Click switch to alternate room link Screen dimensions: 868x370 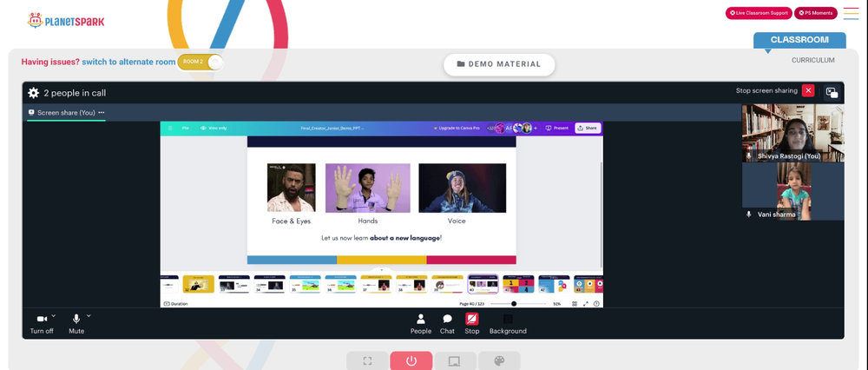(x=128, y=62)
